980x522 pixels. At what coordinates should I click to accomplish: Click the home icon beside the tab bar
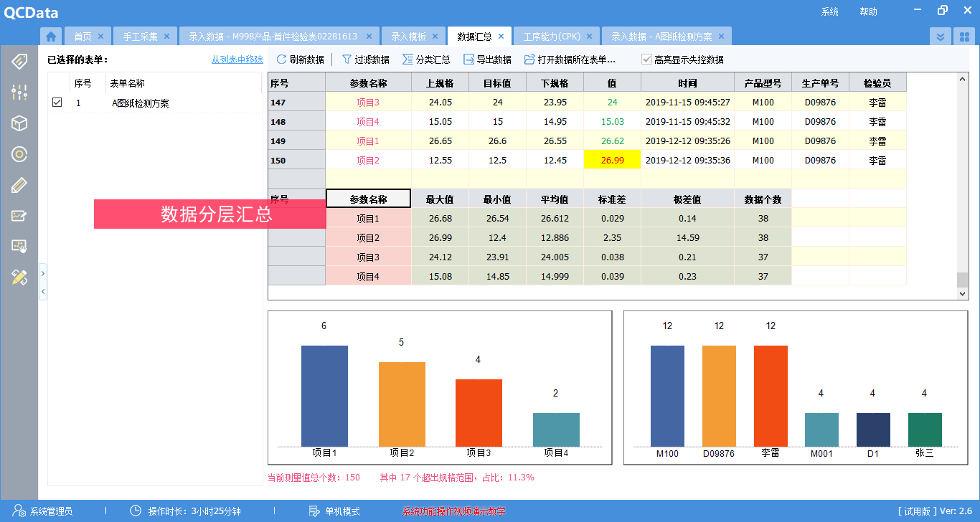click(x=50, y=35)
